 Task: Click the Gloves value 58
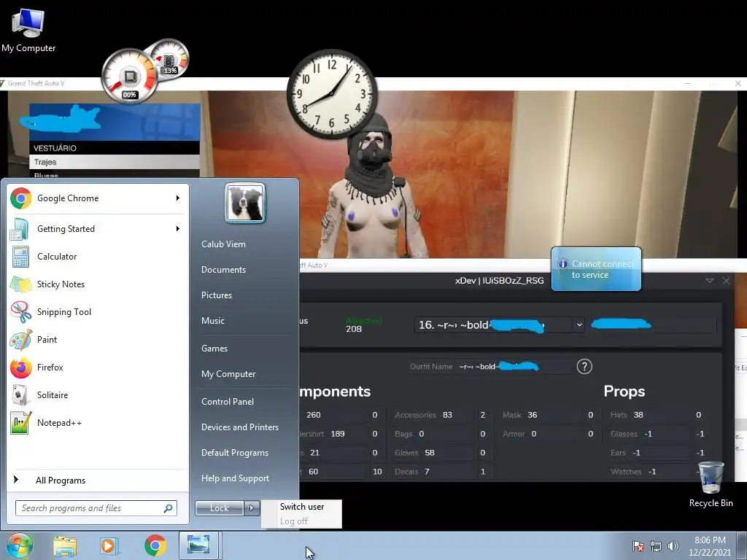click(x=429, y=452)
